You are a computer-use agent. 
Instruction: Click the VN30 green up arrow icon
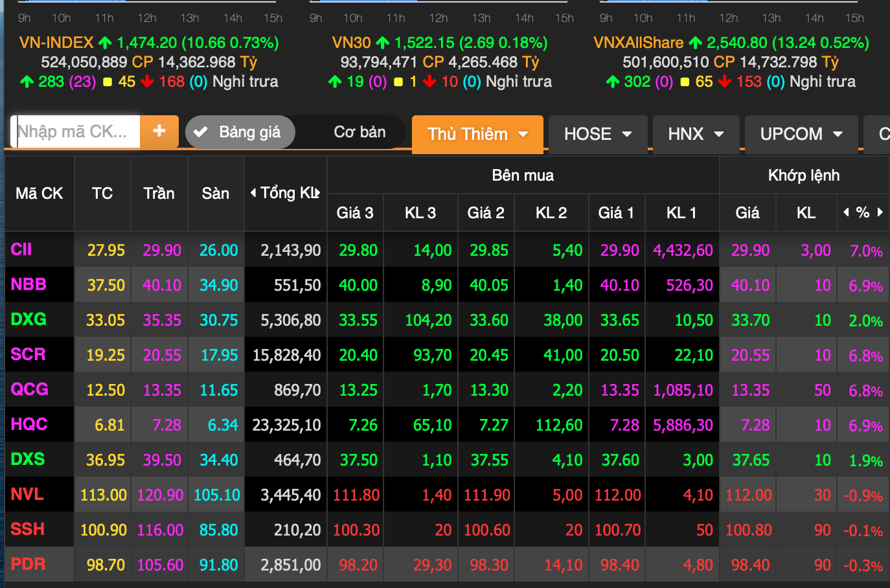[383, 43]
